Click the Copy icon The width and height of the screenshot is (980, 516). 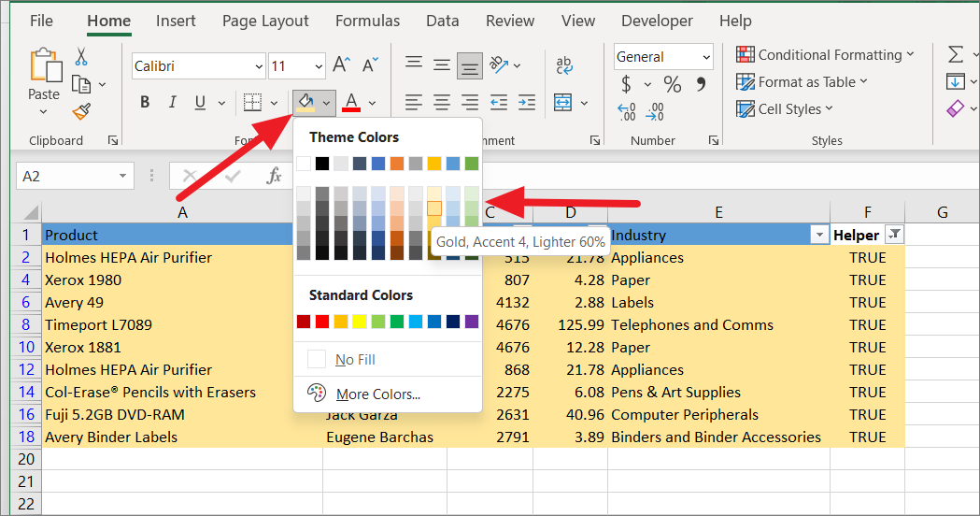tap(81, 84)
